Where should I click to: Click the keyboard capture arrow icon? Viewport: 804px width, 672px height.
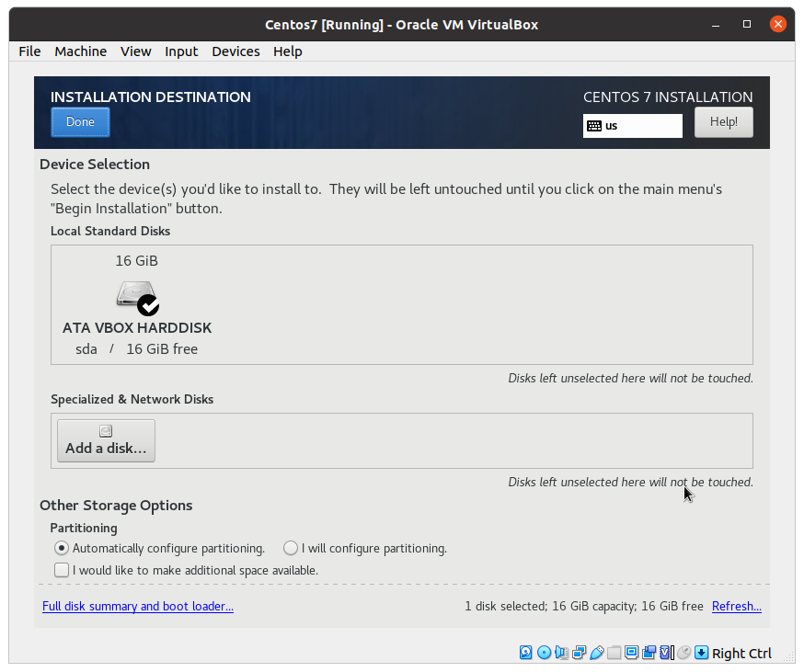pyautogui.click(x=702, y=652)
